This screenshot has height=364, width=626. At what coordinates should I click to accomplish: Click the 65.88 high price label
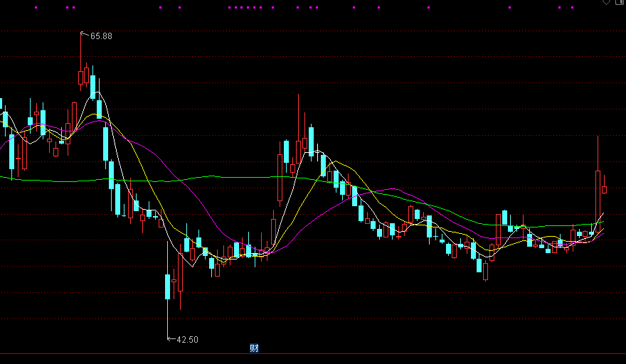pyautogui.click(x=101, y=36)
